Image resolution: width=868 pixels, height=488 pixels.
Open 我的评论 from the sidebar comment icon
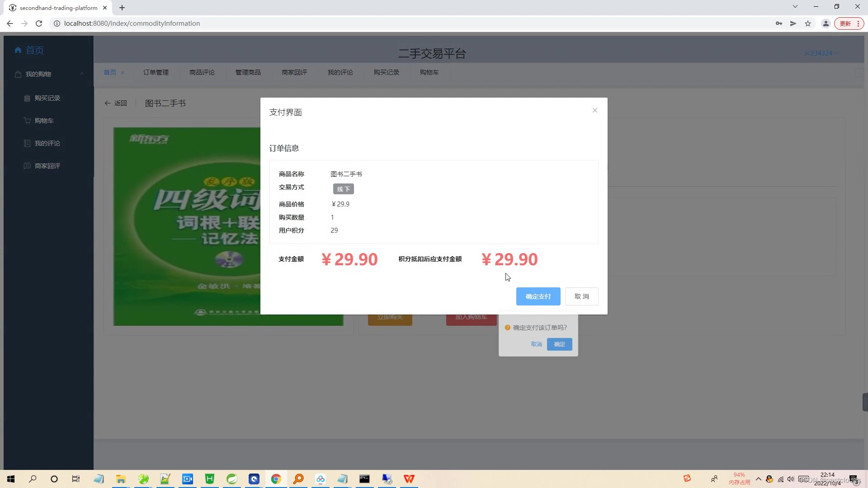point(26,143)
